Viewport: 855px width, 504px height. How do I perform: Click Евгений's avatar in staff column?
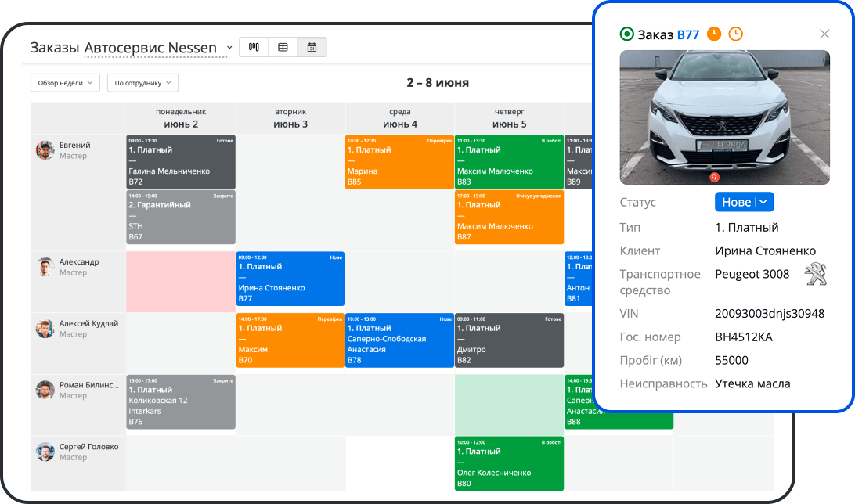point(45,150)
